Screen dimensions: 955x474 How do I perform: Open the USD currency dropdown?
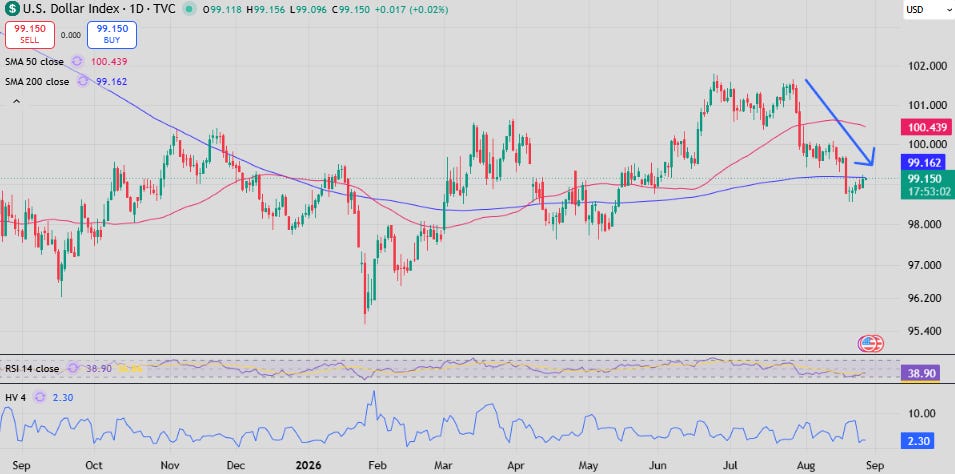pos(928,10)
